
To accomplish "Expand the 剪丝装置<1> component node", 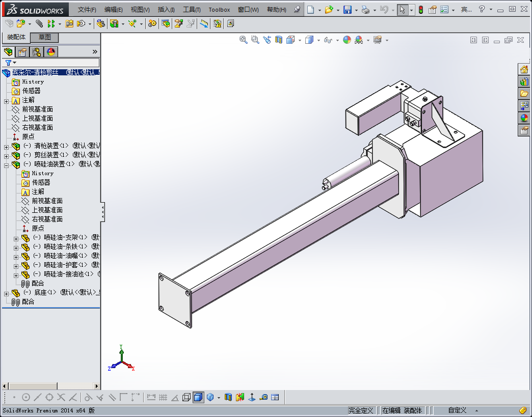I will tap(6, 156).
